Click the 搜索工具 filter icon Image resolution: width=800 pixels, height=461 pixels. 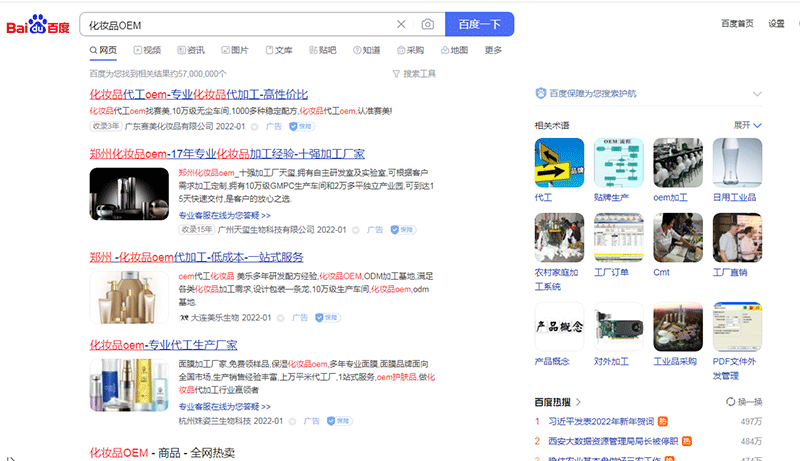tap(396, 74)
